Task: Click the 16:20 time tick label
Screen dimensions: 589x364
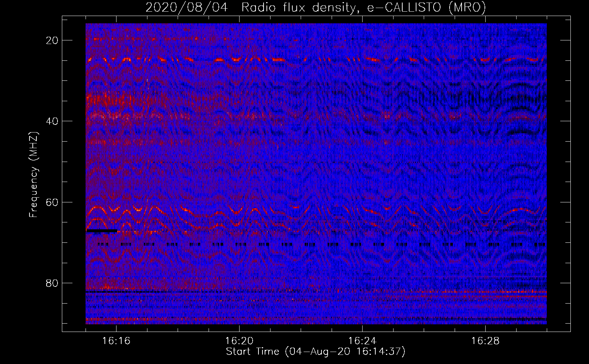Action: pyautogui.click(x=239, y=341)
